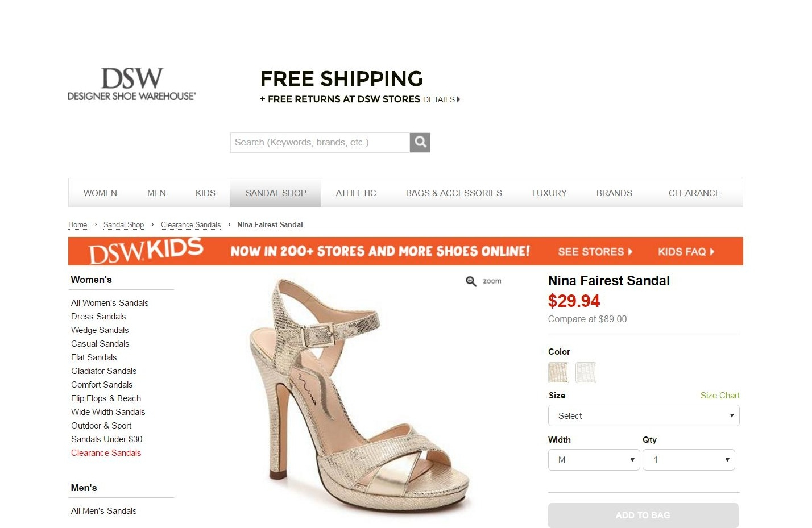Open the CLEARANCE navigation tab
Screen dimensions: 812x528
(x=694, y=193)
